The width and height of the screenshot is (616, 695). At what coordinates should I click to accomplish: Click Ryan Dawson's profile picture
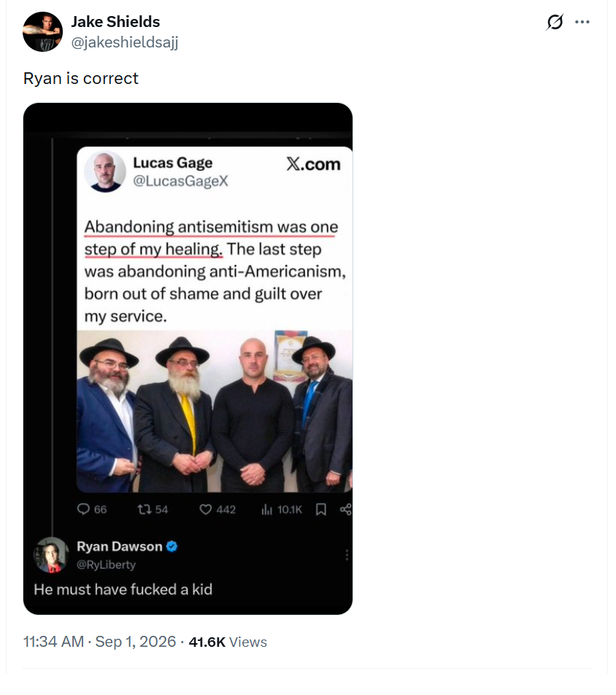(51, 556)
